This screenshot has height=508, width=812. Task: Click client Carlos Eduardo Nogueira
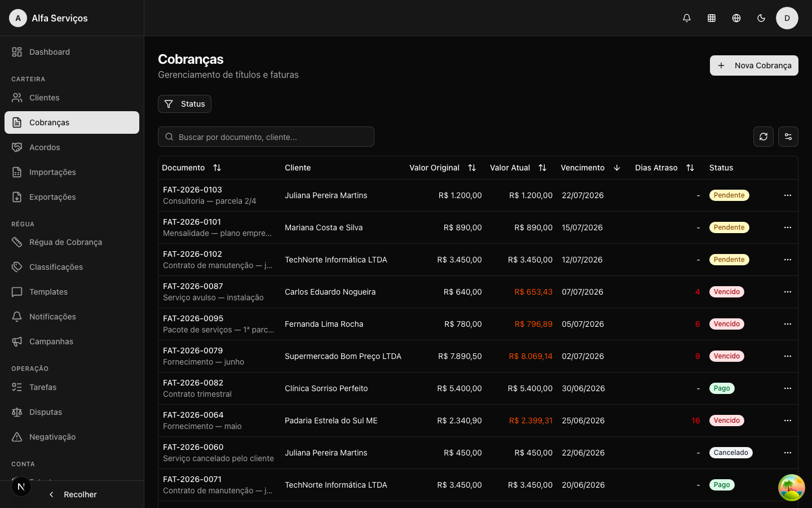pyautogui.click(x=330, y=292)
